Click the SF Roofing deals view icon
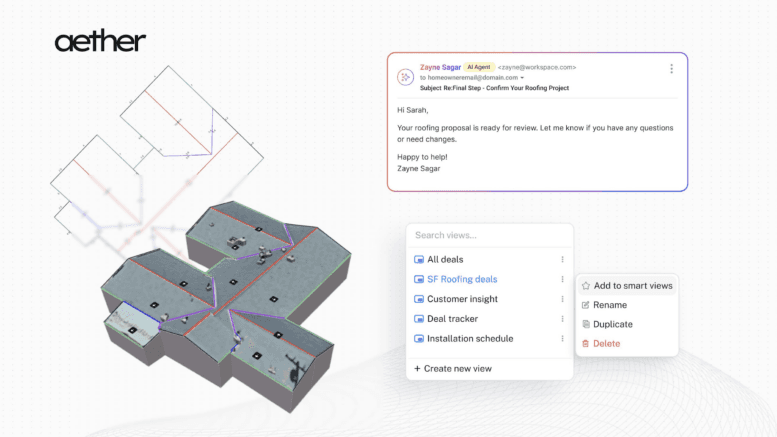This screenshot has height=437, width=777. point(419,279)
